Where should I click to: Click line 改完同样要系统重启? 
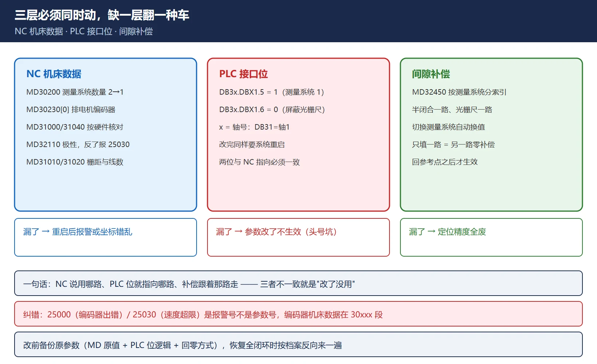pyautogui.click(x=252, y=145)
